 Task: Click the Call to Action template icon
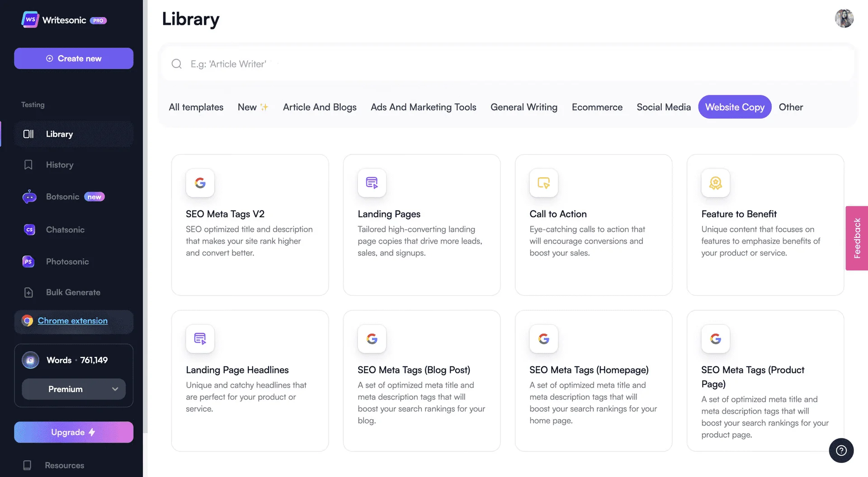pyautogui.click(x=543, y=183)
